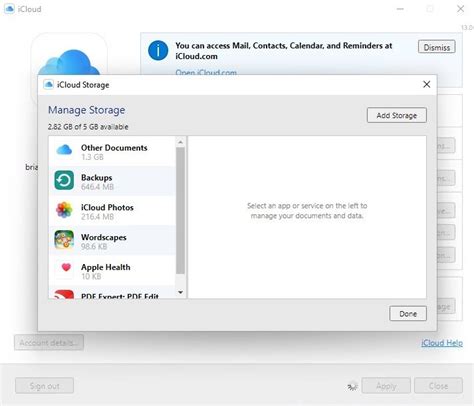This screenshot has height=406, width=474.
Task: Click the PDF Expert red app icon
Action: [x=64, y=294]
